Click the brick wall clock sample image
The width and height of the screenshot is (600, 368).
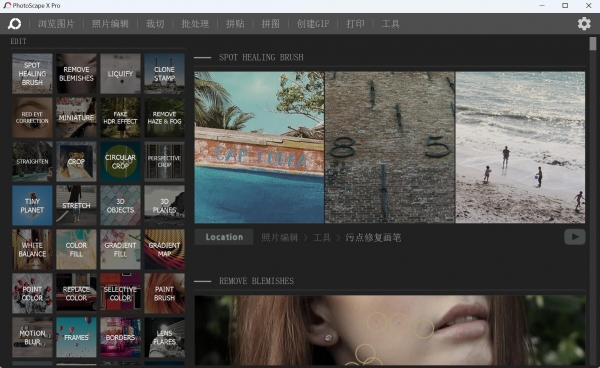click(x=390, y=147)
